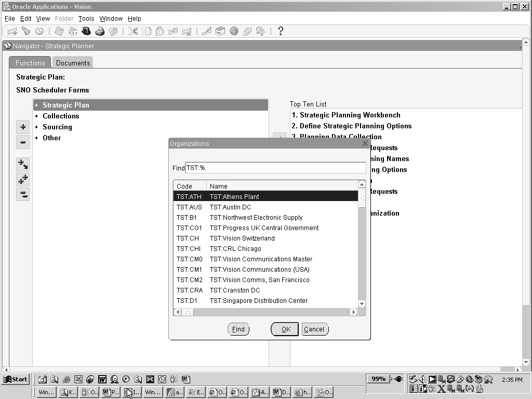532x399 pixels.
Task: Open the View menu
Action: coord(43,19)
